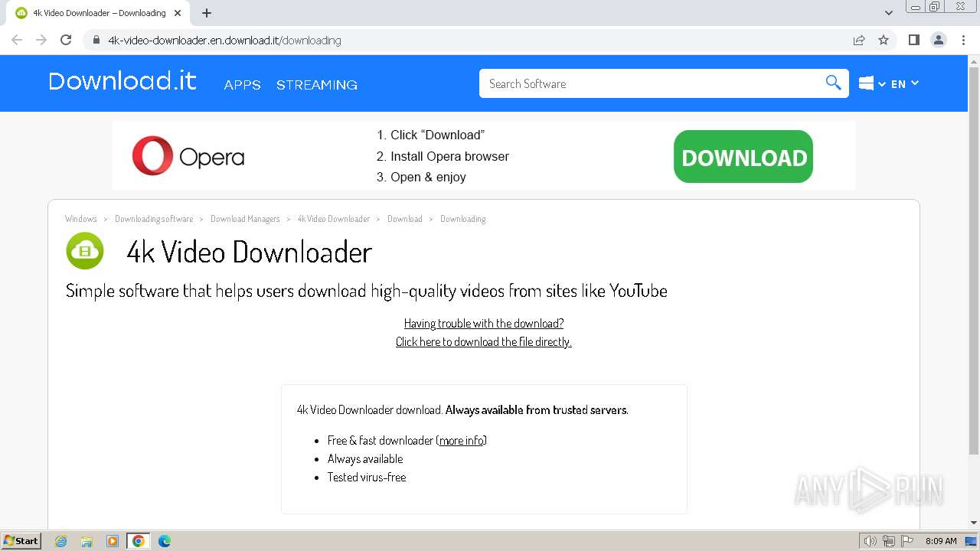The height and width of the screenshot is (551, 980).
Task: Open Chrome three-dot menu
Action: tap(963, 40)
